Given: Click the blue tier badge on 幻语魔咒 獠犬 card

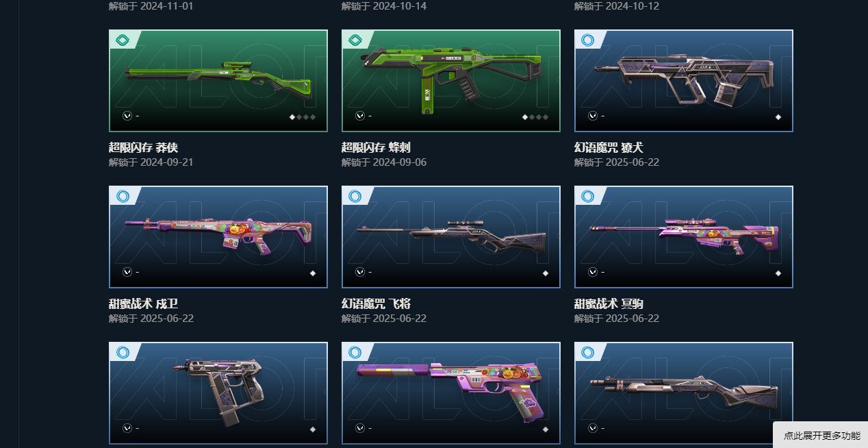Looking at the screenshot, I should click(x=588, y=40).
